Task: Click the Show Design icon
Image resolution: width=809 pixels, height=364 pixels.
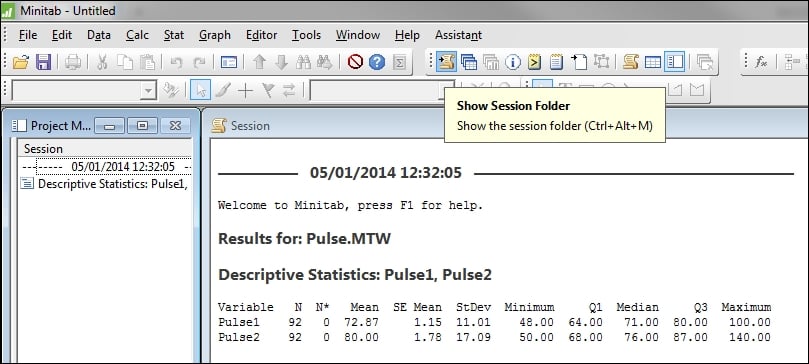Action: tap(601, 62)
